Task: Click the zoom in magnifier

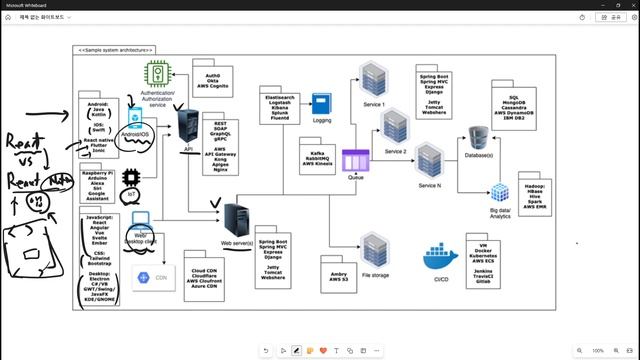Action: (616, 351)
